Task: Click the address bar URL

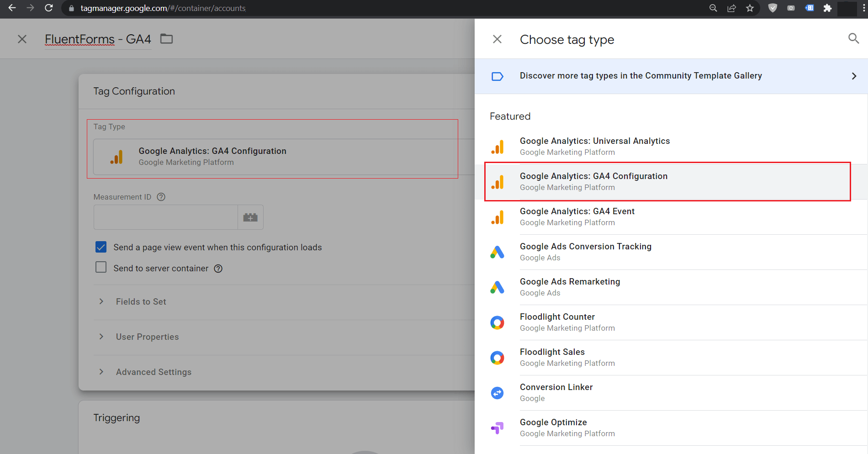Action: pos(163,8)
